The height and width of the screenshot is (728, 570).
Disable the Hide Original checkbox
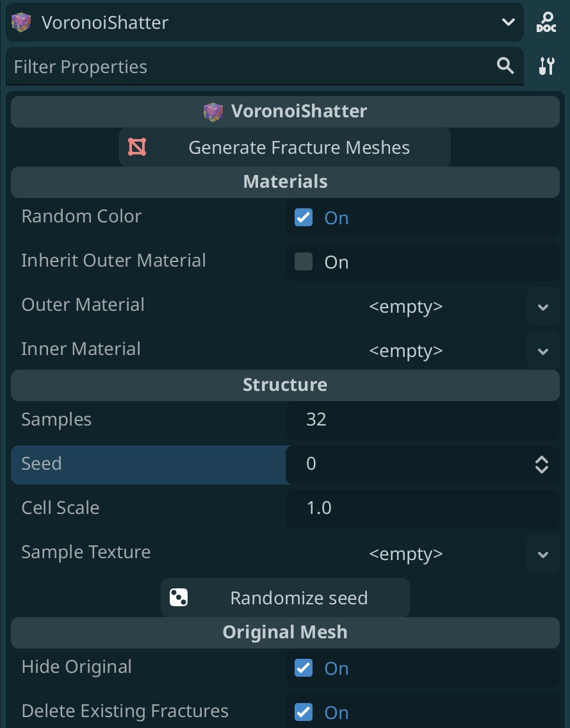[304, 668]
